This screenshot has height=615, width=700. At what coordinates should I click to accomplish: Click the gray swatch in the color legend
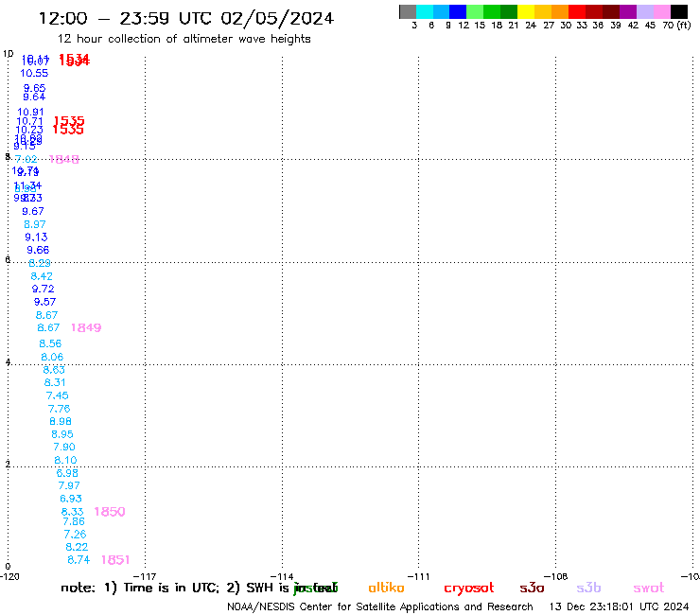pos(408,11)
